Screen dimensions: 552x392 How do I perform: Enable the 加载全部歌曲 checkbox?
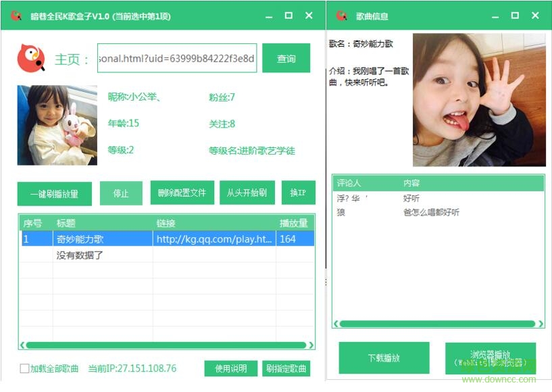click(24, 368)
